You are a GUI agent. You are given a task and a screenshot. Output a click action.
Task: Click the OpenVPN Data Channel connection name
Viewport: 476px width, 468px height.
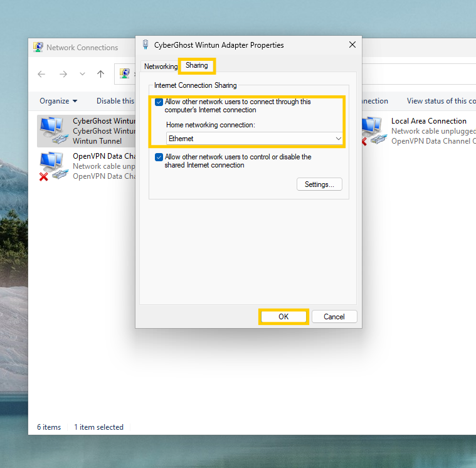(104, 156)
